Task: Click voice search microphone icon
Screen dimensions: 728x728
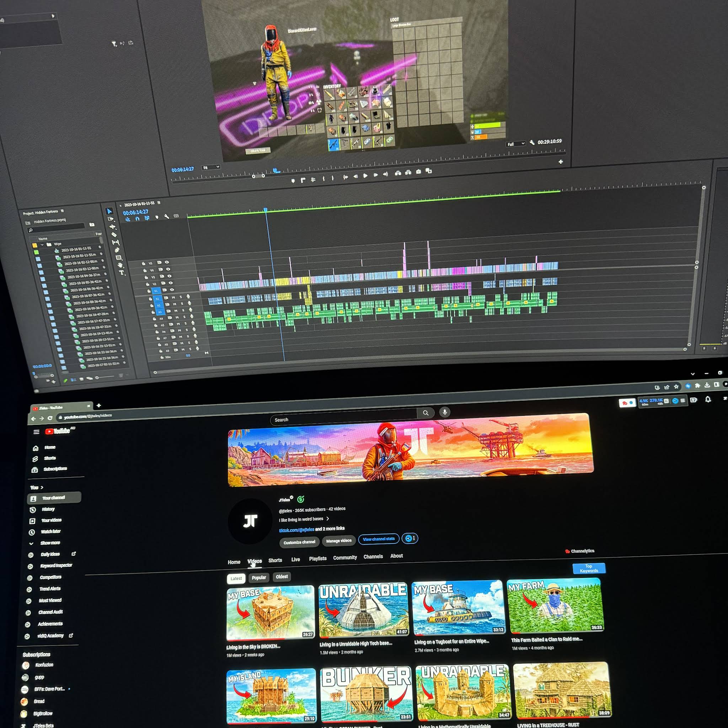Action: [x=445, y=412]
